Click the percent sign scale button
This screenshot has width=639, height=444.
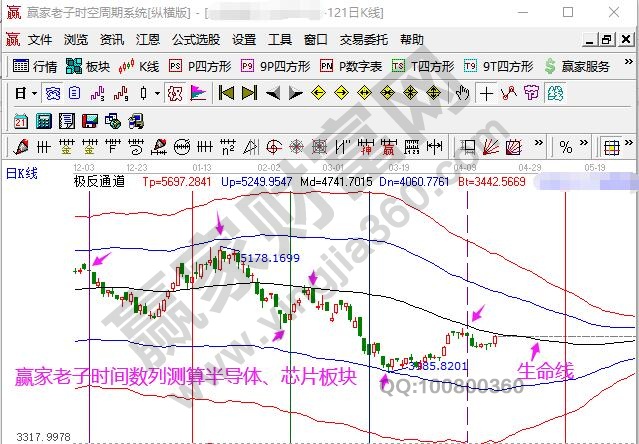[565, 147]
